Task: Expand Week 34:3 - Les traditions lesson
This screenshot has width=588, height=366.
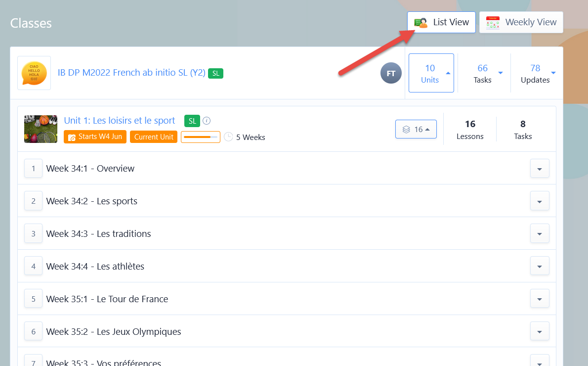Action: pos(540,233)
